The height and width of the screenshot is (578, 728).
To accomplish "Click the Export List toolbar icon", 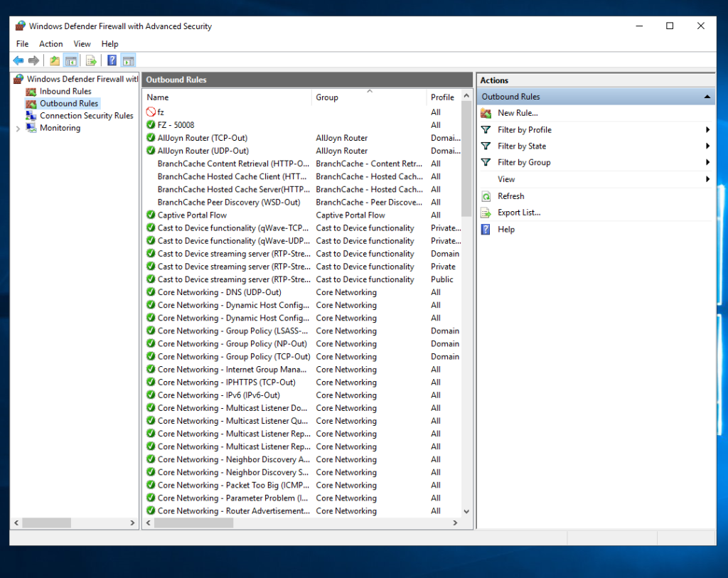I will click(91, 60).
